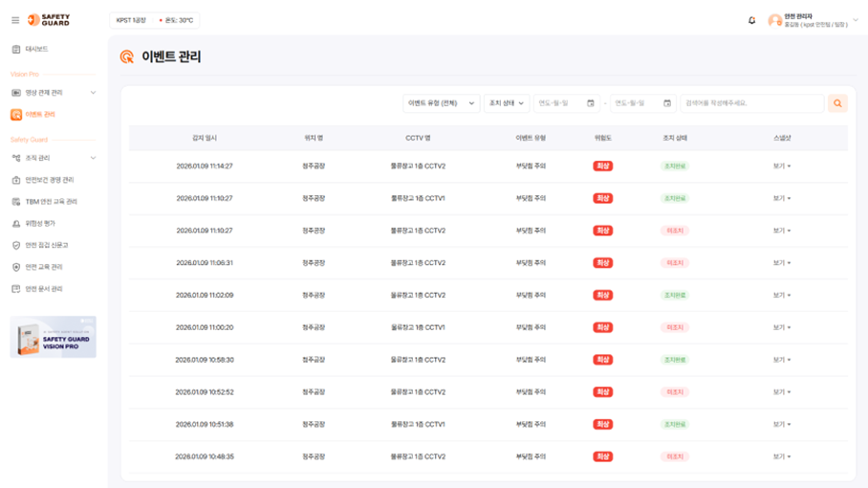Screen dimensions: 868x488
Task: Open 보기 dropdown for the 11:14:27 event
Action: 782,166
